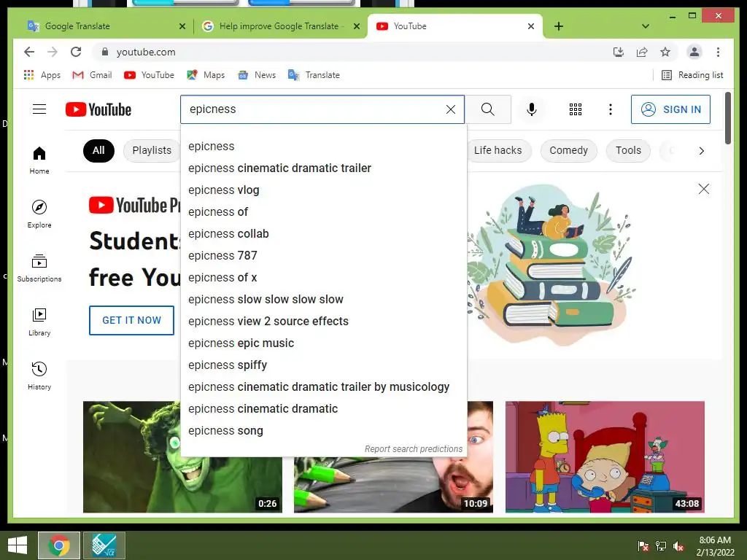The width and height of the screenshot is (747, 560).
Task: Open Translate bookmark
Action: pyautogui.click(x=314, y=75)
